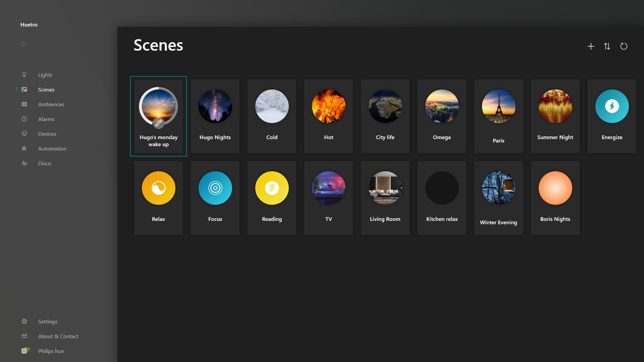Viewport: 644px width, 362px height.
Task: Click the Disco music icon
Action: click(24, 163)
